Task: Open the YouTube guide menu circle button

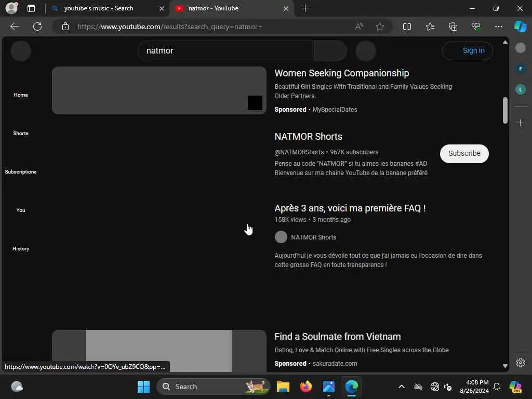Action: point(21,51)
